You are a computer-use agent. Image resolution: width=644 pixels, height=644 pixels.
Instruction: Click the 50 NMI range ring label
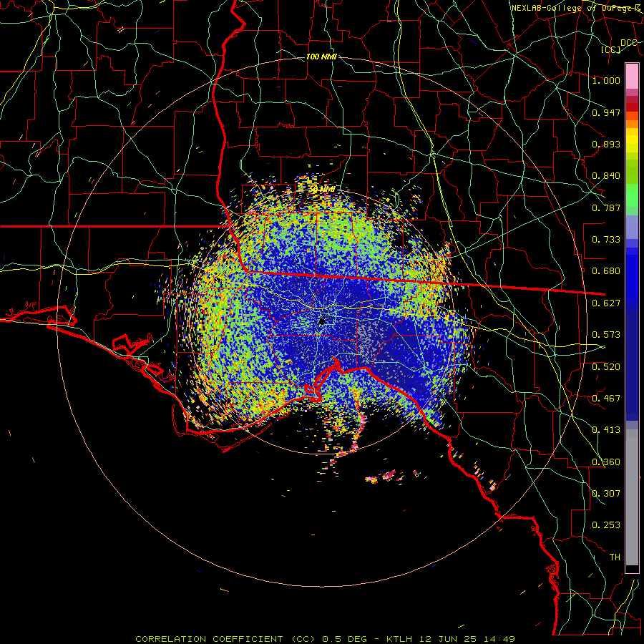(323, 190)
